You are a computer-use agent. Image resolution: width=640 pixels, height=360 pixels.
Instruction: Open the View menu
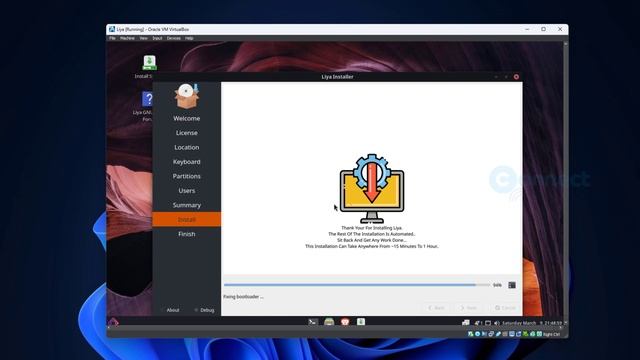(x=144, y=38)
